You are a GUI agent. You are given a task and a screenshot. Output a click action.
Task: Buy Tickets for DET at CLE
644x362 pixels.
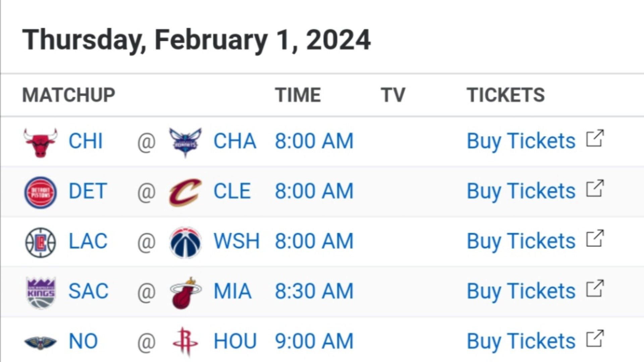(x=521, y=191)
